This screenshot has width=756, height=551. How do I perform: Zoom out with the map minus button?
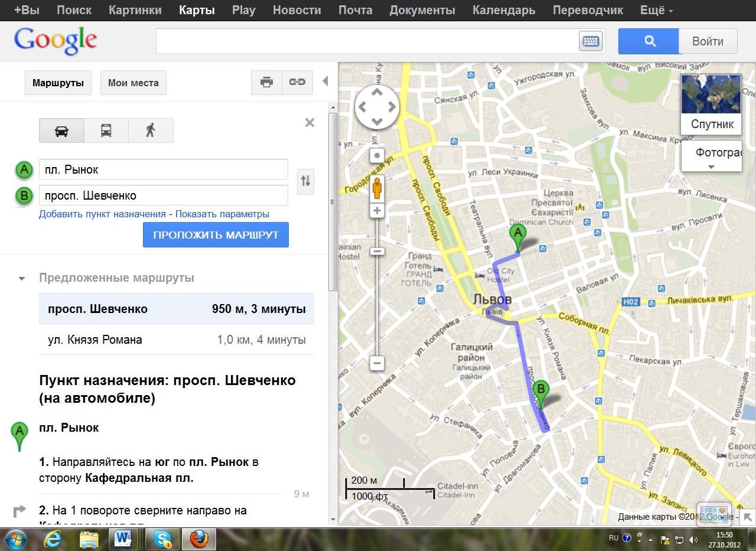[x=377, y=363]
